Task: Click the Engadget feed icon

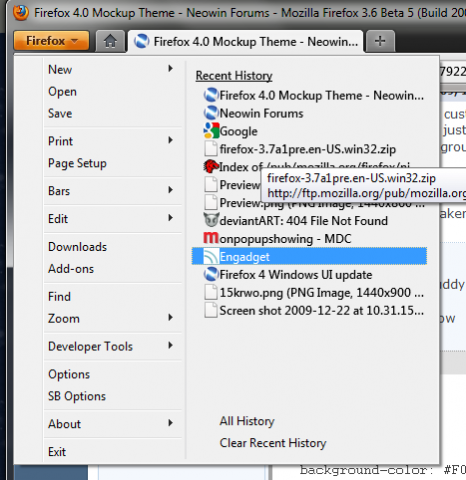Action: [211, 257]
